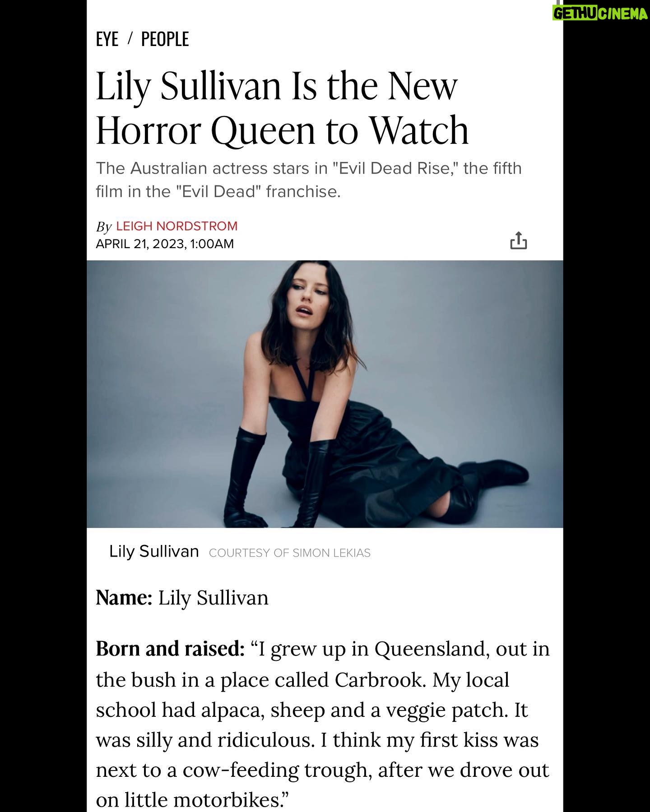Click the share icon beside the date
The width and height of the screenshot is (650, 812).
tap(518, 240)
